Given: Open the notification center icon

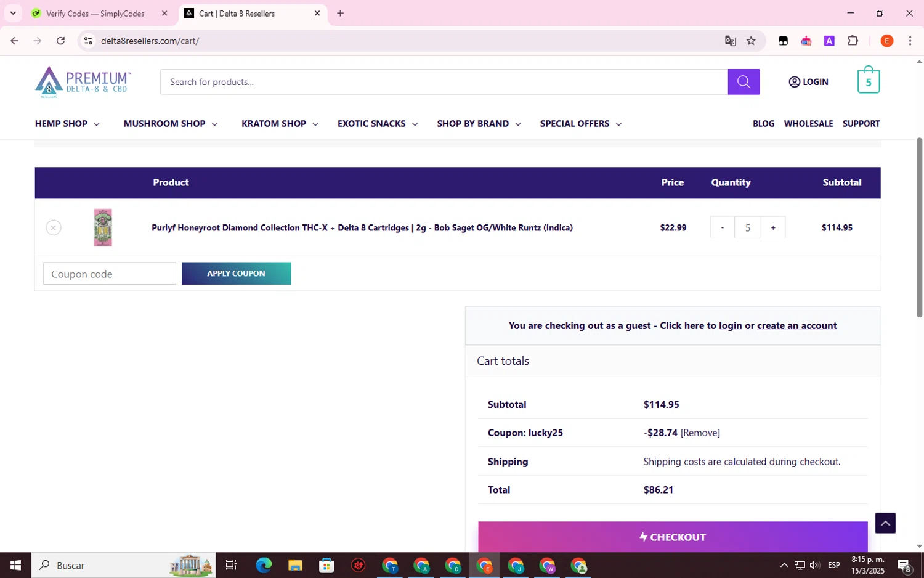Looking at the screenshot, I should [904, 565].
